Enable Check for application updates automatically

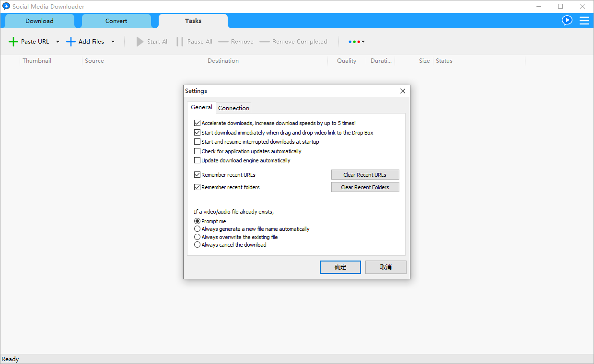(x=197, y=151)
